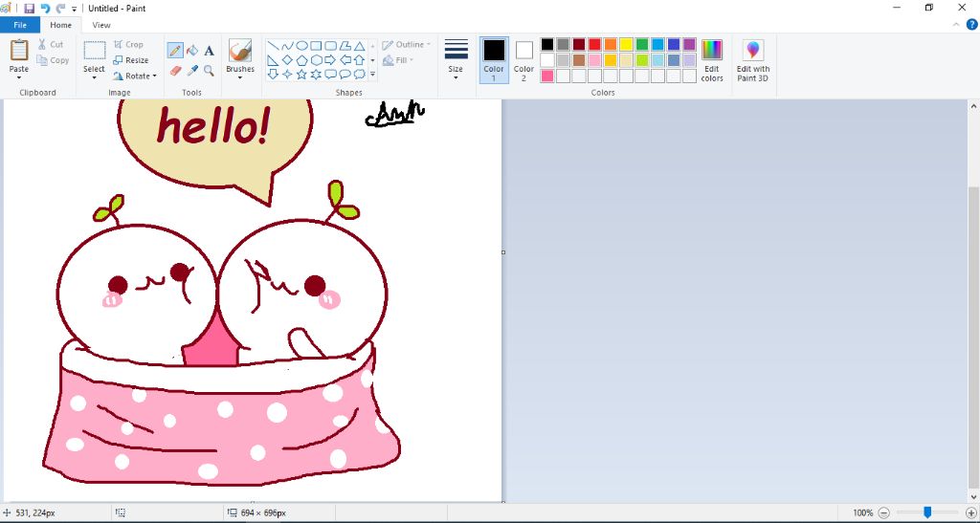Select the Magnifier tool
The width and height of the screenshot is (980, 523).
(209, 71)
